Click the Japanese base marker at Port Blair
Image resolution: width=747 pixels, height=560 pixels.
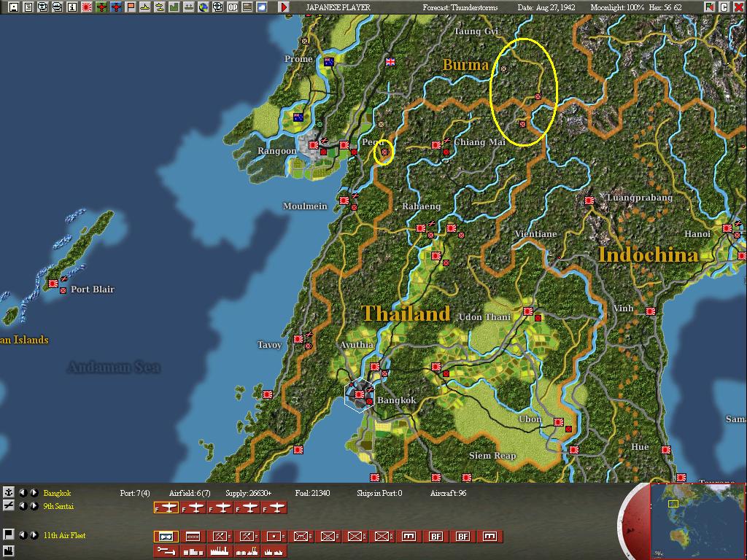(x=53, y=284)
